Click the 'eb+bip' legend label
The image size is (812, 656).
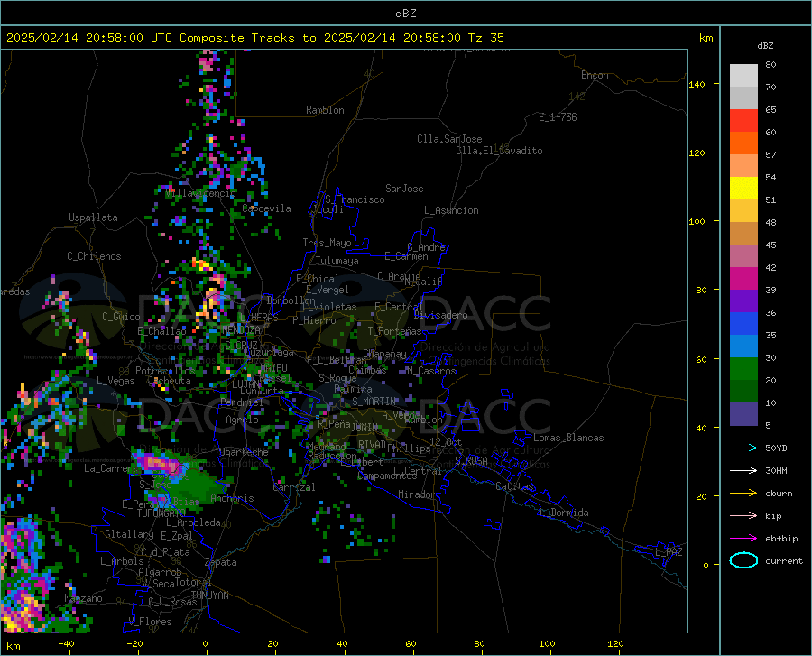(781, 539)
